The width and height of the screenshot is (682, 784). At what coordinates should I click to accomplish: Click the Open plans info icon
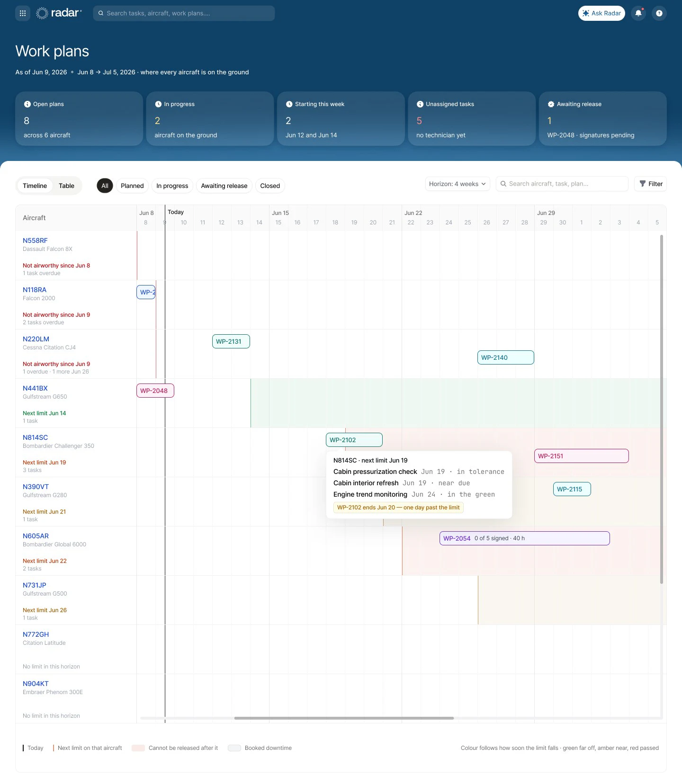tap(27, 104)
